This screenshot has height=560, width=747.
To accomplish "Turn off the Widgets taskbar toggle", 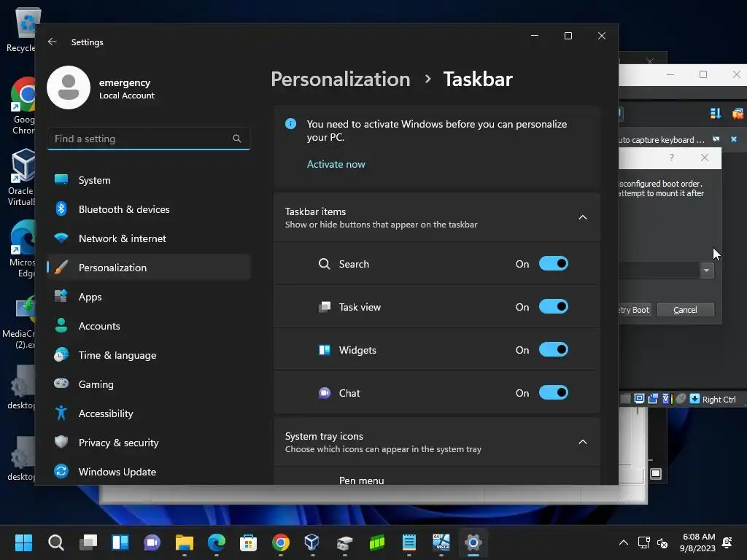I will (553, 349).
